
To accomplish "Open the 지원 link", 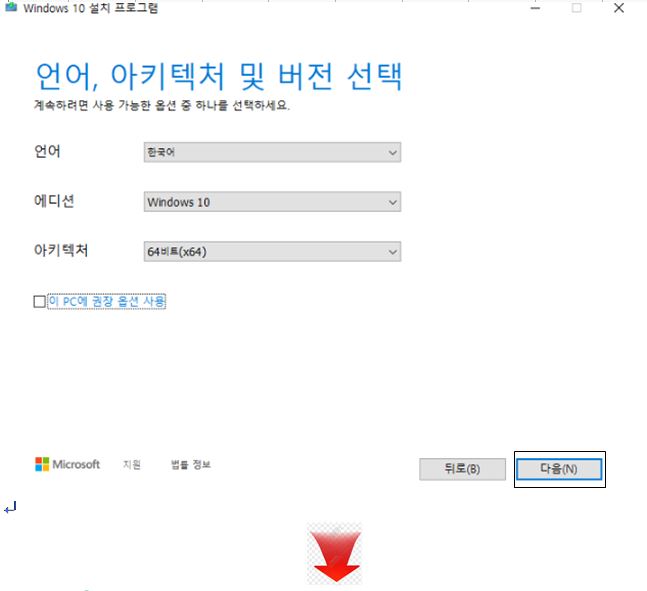I will (x=132, y=465).
